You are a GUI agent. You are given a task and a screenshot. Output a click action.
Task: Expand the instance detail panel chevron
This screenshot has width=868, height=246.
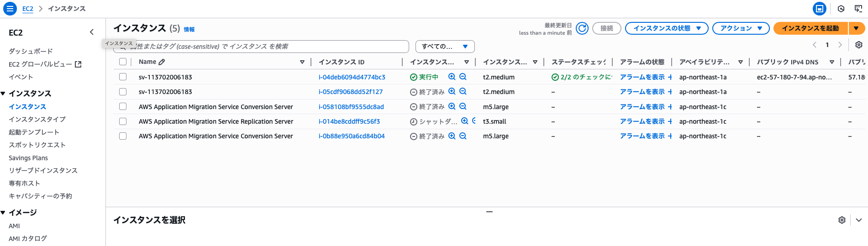[859, 220]
